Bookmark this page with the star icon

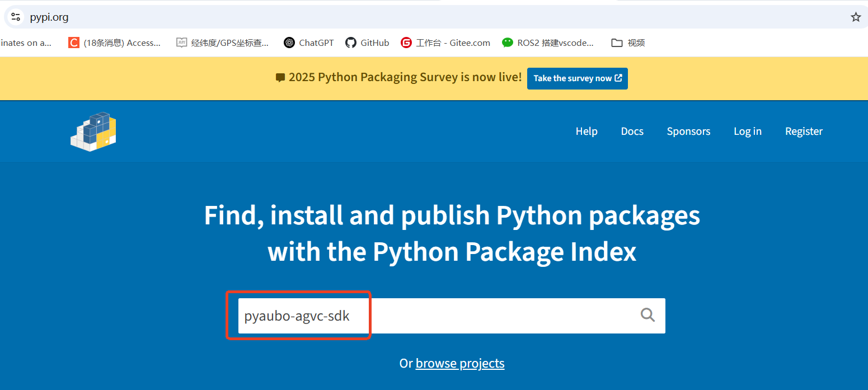(x=855, y=17)
